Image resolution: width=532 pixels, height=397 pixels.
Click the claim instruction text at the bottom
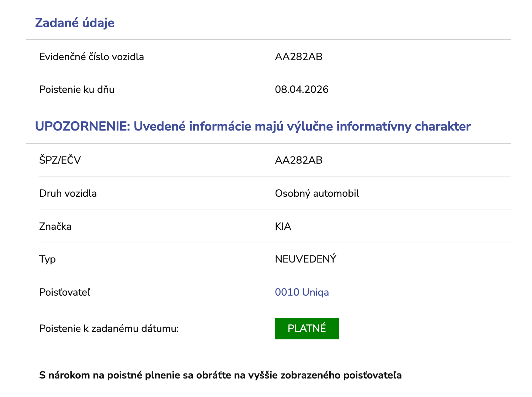click(220, 375)
